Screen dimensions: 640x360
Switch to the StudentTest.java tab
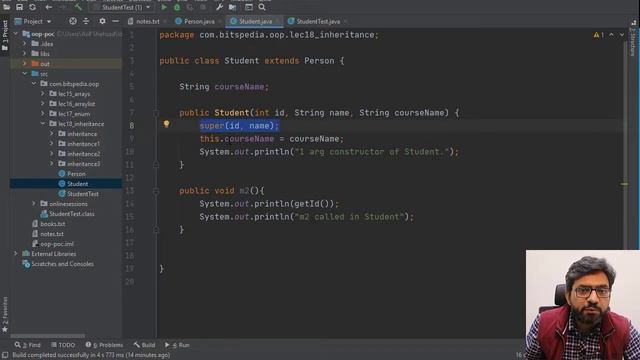pyautogui.click(x=317, y=21)
